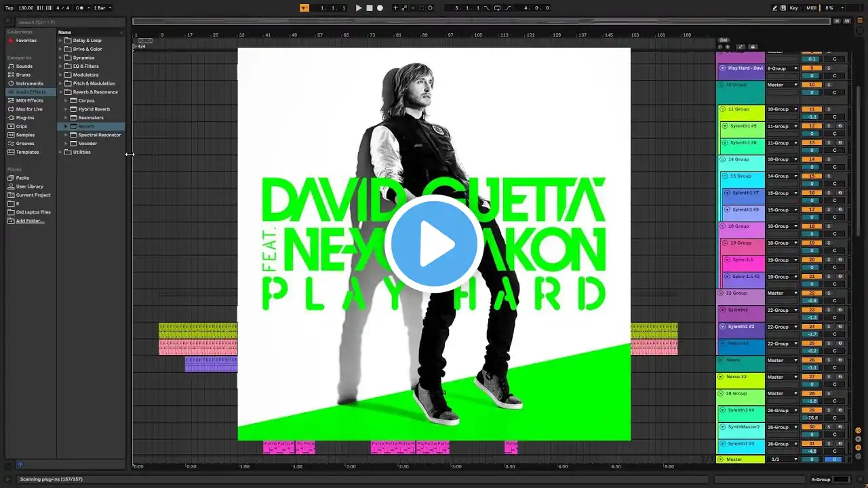
Task: Toggle the Automation Arm icon
Action: [x=405, y=8]
